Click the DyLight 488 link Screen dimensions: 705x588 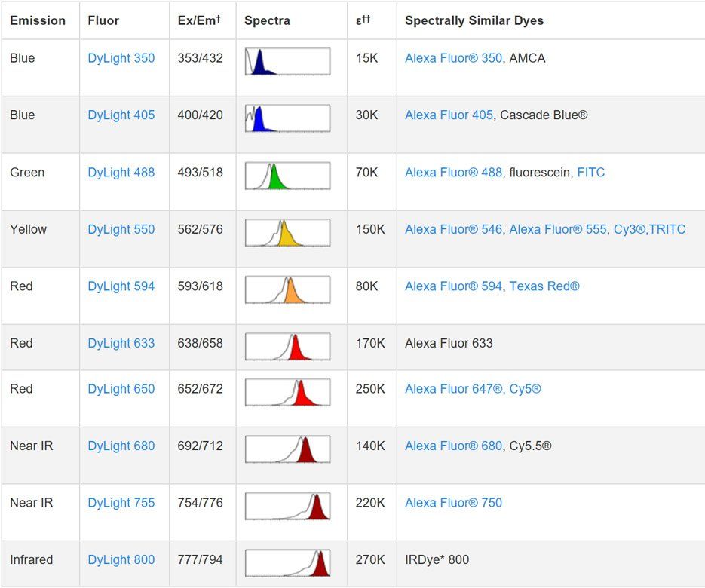(121, 173)
